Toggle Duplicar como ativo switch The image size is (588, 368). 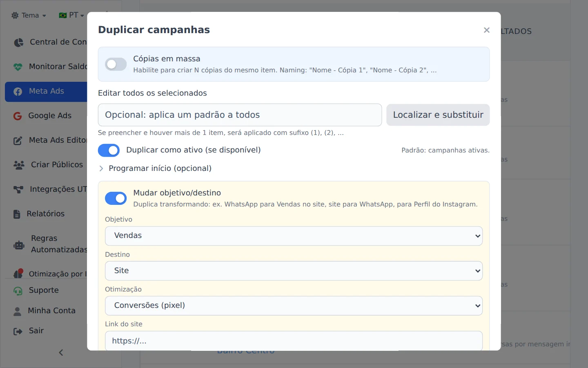click(x=109, y=150)
